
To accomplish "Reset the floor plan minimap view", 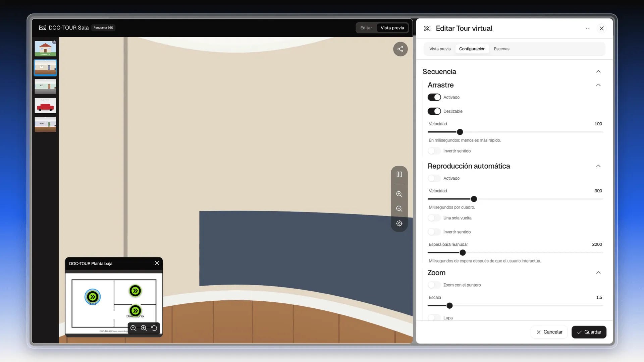I will pos(154,328).
